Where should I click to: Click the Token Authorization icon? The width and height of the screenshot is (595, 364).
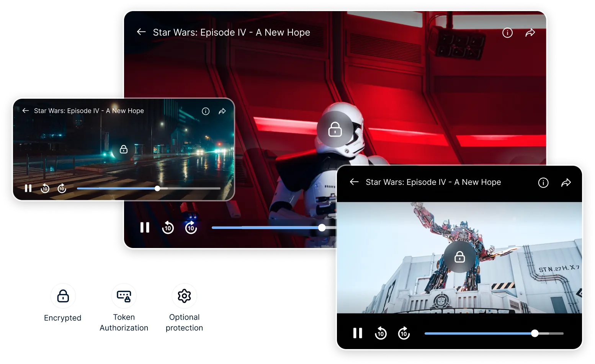tap(124, 296)
